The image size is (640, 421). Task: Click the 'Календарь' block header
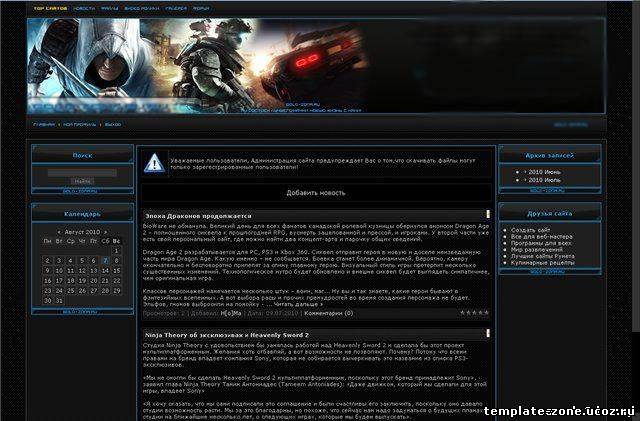tap(82, 214)
